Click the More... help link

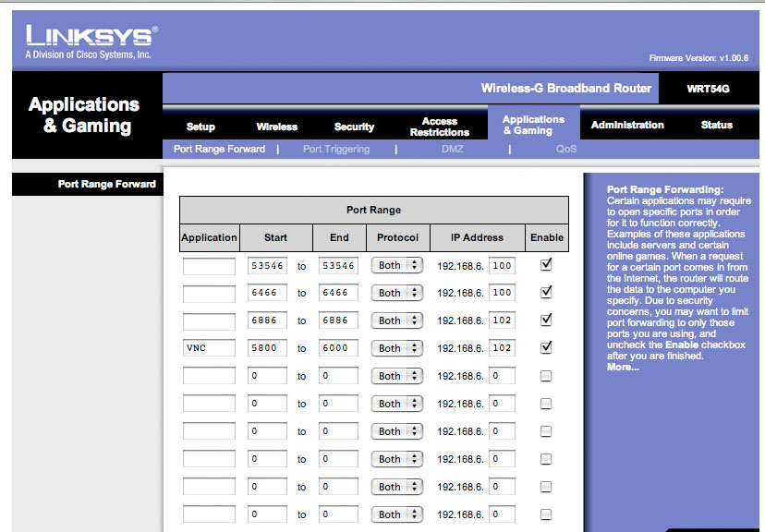[x=622, y=367]
